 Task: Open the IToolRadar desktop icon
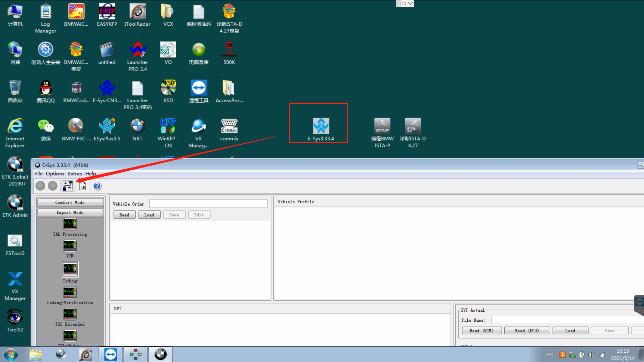(137, 15)
